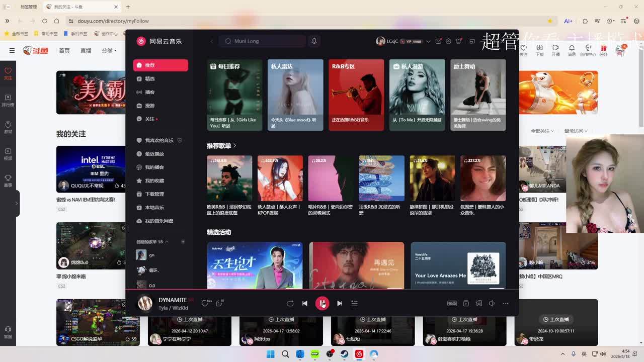Expand the 推荐歌单 section arrow

pyautogui.click(x=234, y=146)
